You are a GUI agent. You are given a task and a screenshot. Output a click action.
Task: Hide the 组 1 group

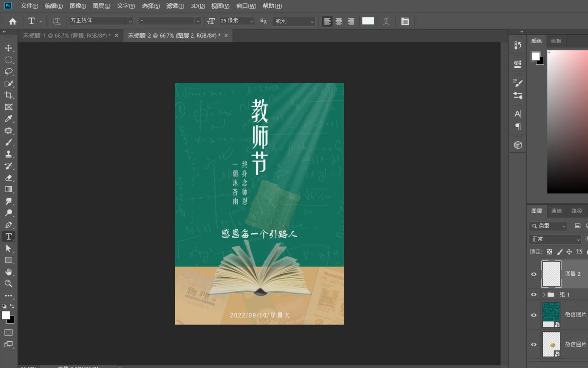click(x=534, y=294)
